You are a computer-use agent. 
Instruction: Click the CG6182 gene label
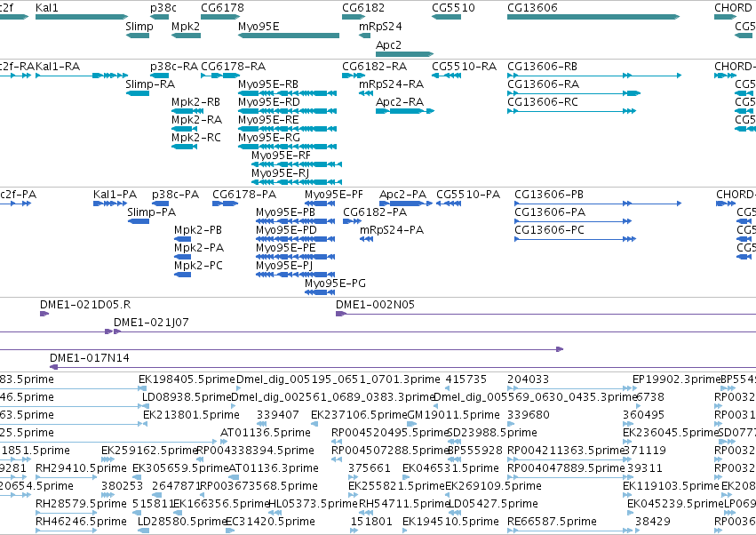(x=363, y=8)
